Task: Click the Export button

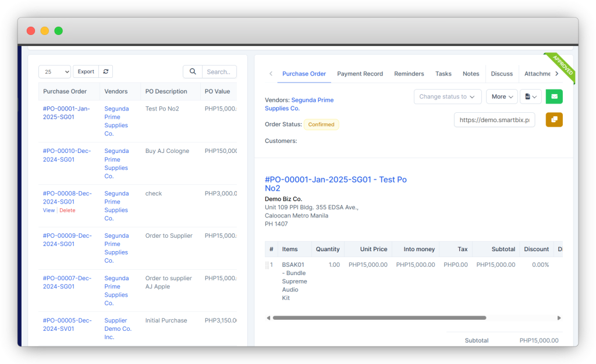Action: pos(86,72)
